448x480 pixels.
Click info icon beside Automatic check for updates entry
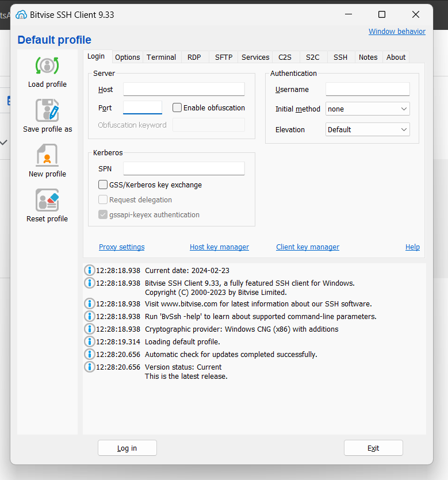click(89, 354)
